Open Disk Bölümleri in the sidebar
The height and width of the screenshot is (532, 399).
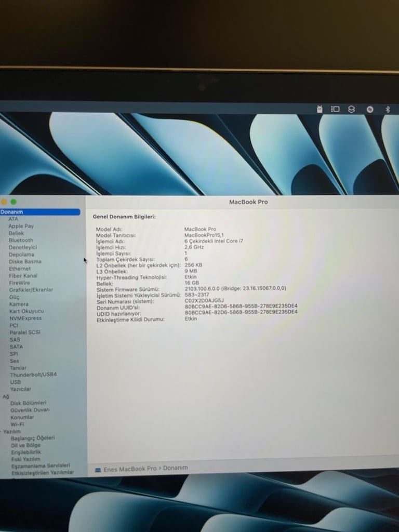pos(28,403)
